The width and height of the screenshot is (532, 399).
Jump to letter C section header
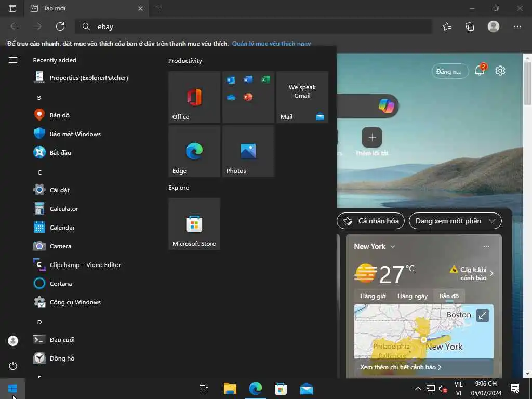click(x=39, y=172)
